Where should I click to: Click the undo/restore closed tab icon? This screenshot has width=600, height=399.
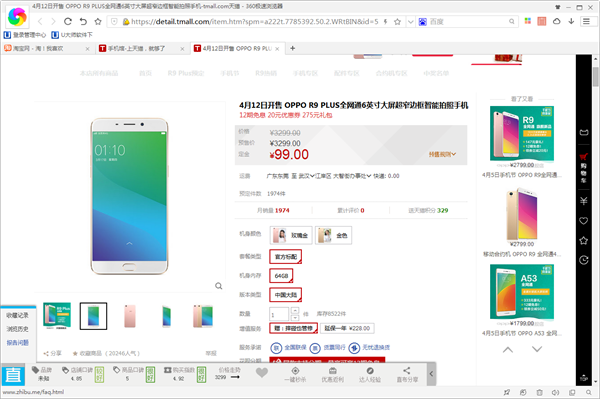(83, 21)
